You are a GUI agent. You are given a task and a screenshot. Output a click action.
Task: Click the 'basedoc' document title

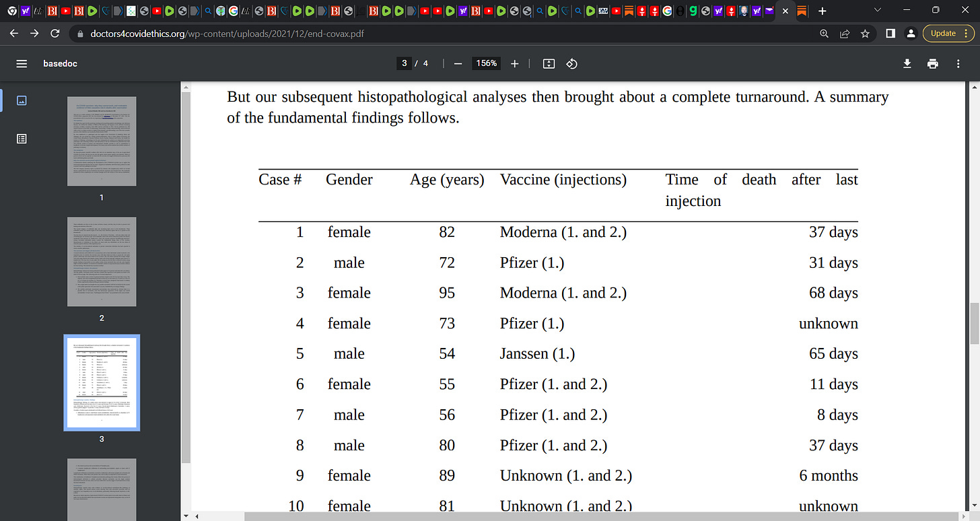pos(60,63)
